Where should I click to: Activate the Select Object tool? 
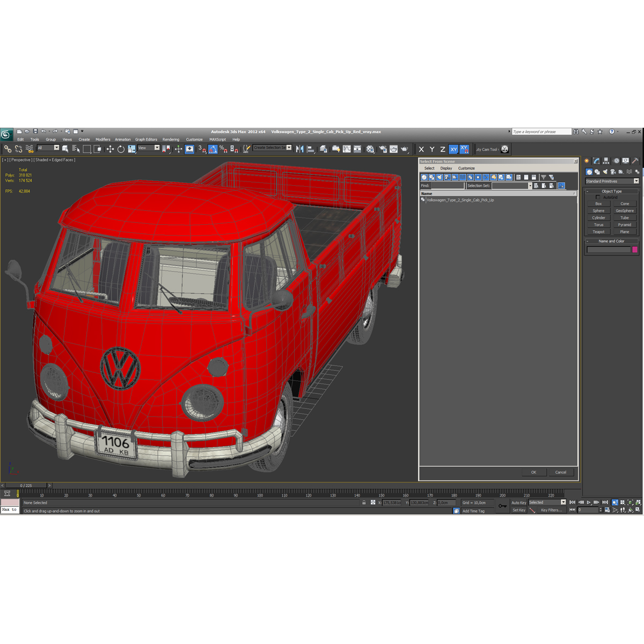[x=65, y=149]
